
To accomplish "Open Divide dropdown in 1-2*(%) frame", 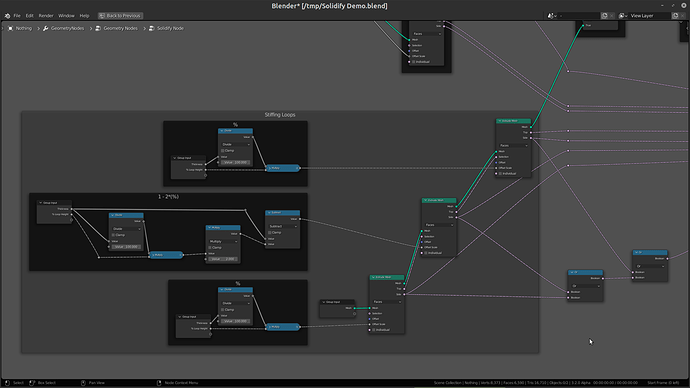I will click(127, 229).
